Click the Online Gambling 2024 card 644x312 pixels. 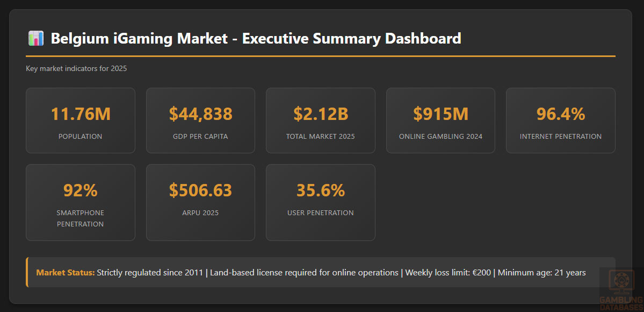440,120
